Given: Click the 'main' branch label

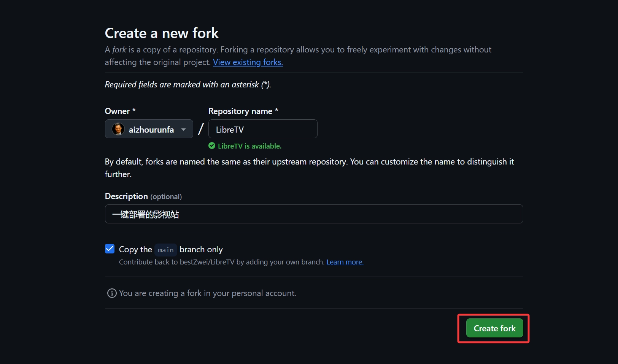Looking at the screenshot, I should pyautogui.click(x=166, y=250).
